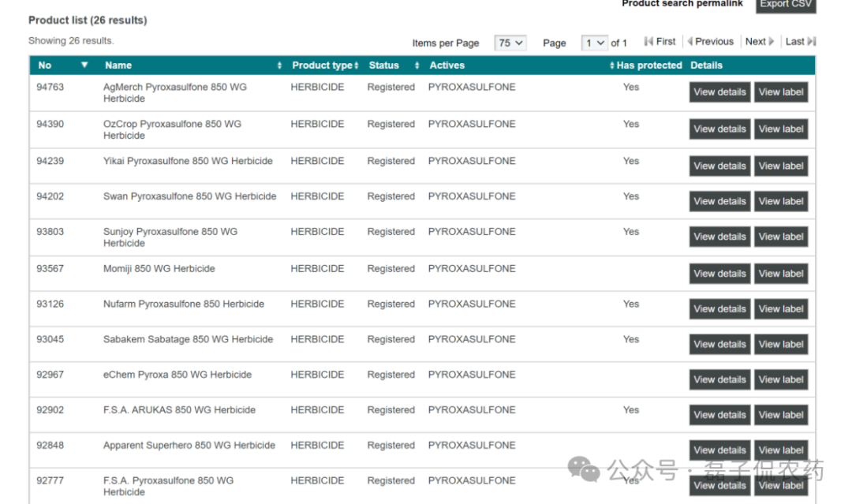View label for AgMerch Pyroxasulfone 94763
The image size is (852, 504).
point(781,91)
